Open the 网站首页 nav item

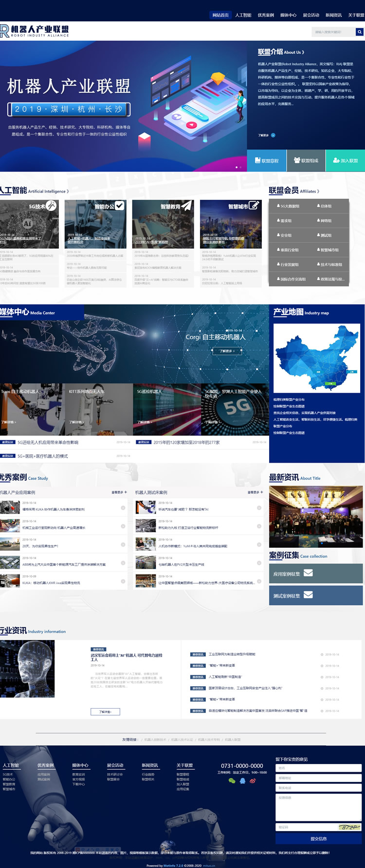(x=220, y=15)
